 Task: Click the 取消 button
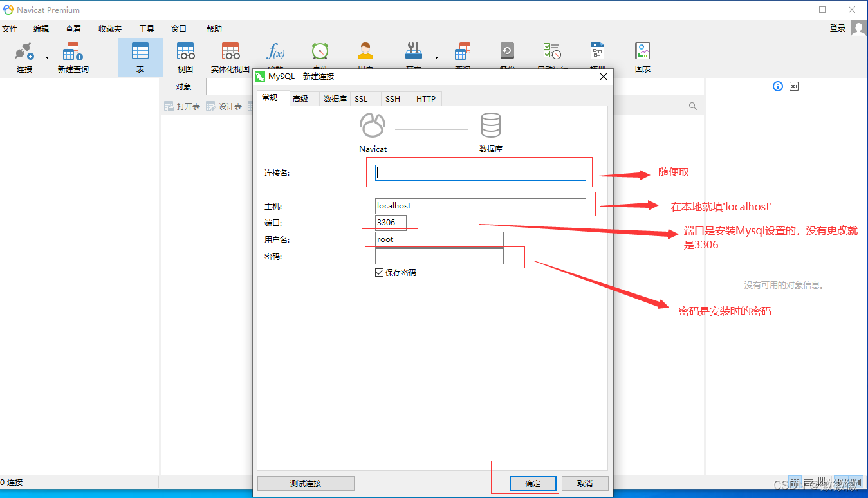tap(585, 484)
